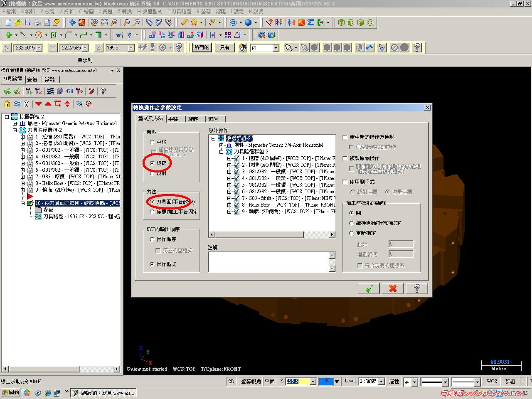
Task: Open the Windows 開始 Start button
Action: pyautogui.click(x=10, y=392)
